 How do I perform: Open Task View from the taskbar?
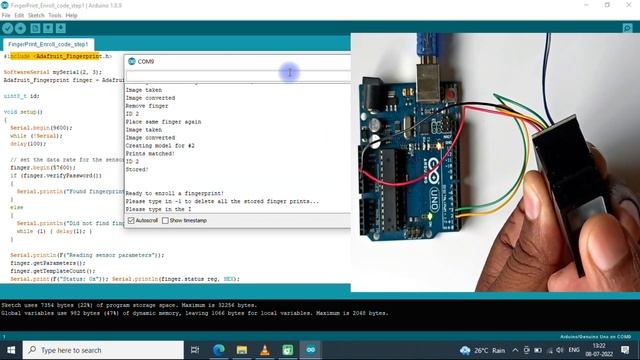[x=195, y=350]
